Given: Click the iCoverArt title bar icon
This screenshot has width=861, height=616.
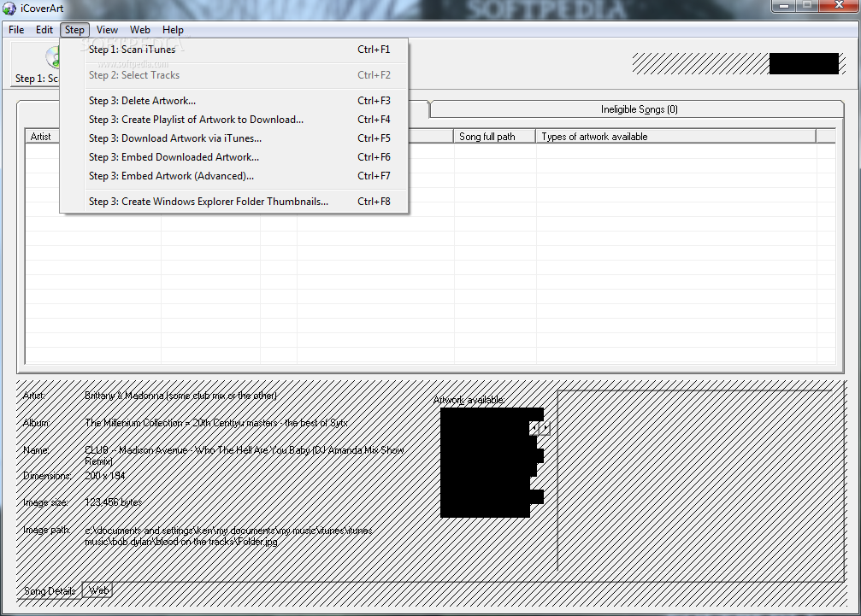Looking at the screenshot, I should (x=9, y=9).
